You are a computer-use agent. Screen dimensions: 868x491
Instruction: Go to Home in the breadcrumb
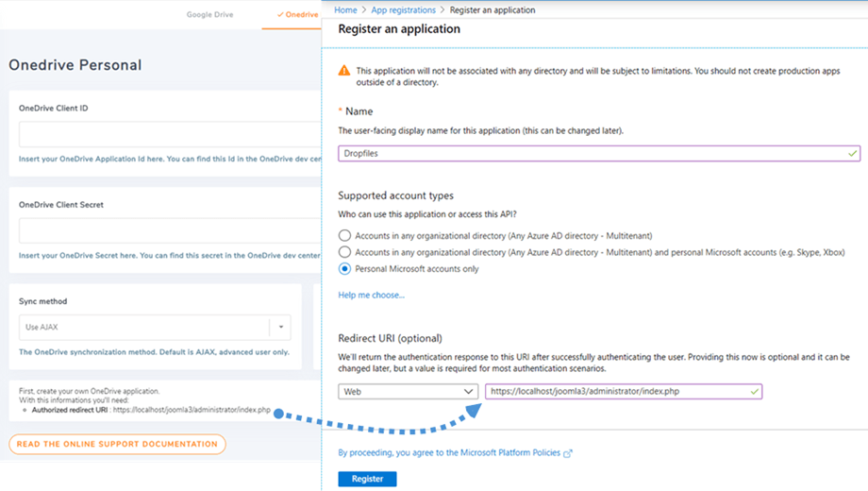tap(345, 10)
